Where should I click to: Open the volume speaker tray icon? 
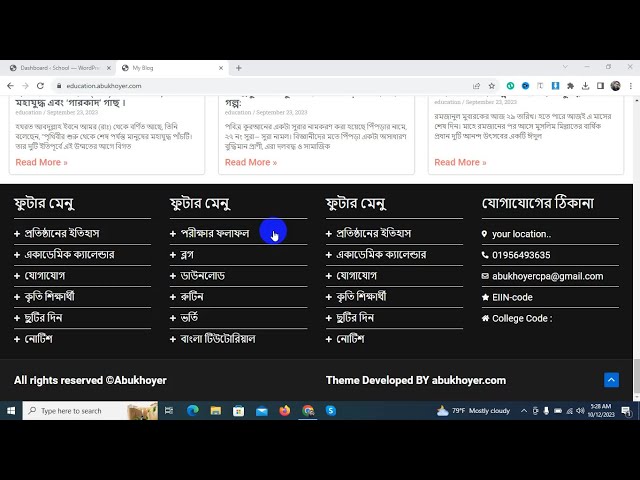pyautogui.click(x=580, y=411)
